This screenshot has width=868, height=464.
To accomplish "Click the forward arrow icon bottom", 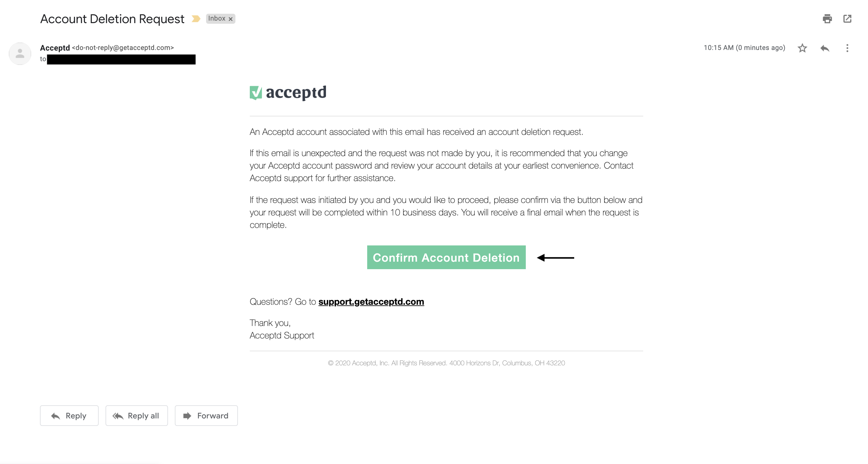I will click(188, 415).
